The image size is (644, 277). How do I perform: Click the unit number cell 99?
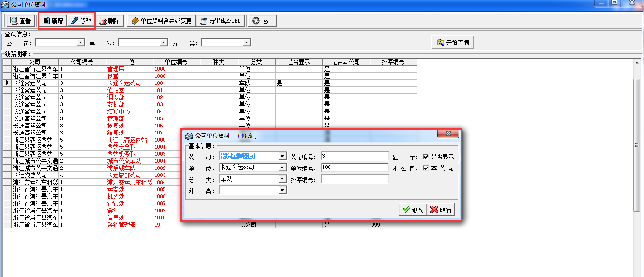[176, 225]
